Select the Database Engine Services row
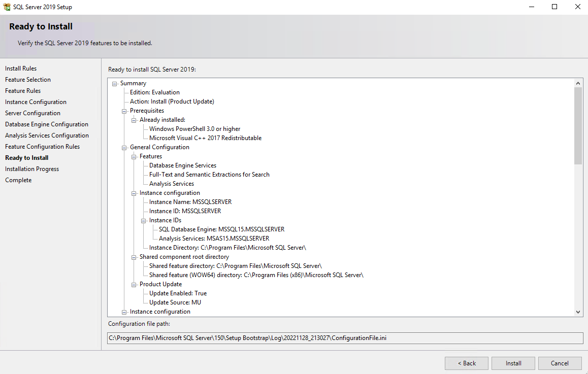The width and height of the screenshot is (588, 374). (183, 165)
